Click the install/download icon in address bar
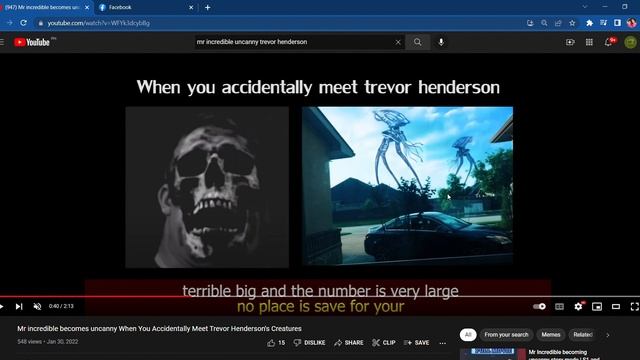Viewport: 640px width, 360px height. coord(530,23)
